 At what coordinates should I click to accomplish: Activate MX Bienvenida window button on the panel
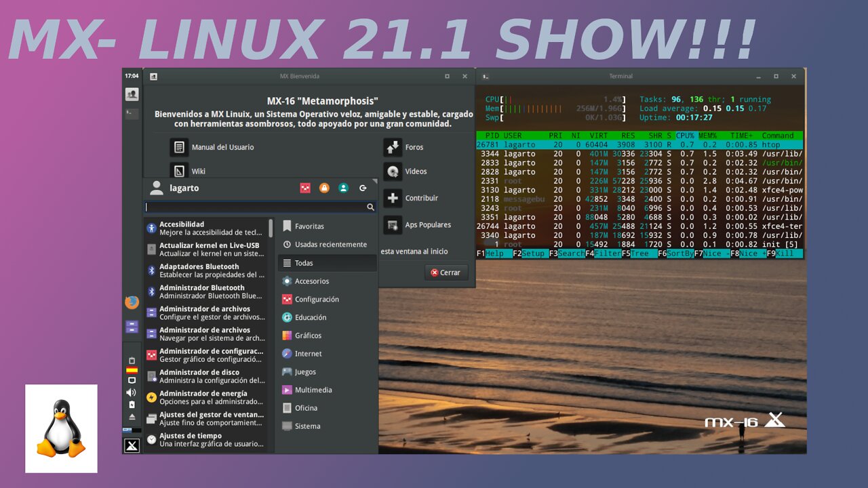[132, 94]
